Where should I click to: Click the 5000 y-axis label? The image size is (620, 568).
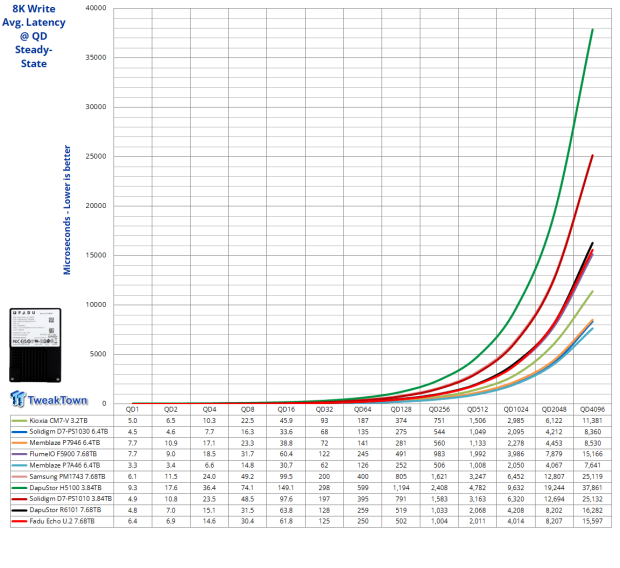pos(98,354)
